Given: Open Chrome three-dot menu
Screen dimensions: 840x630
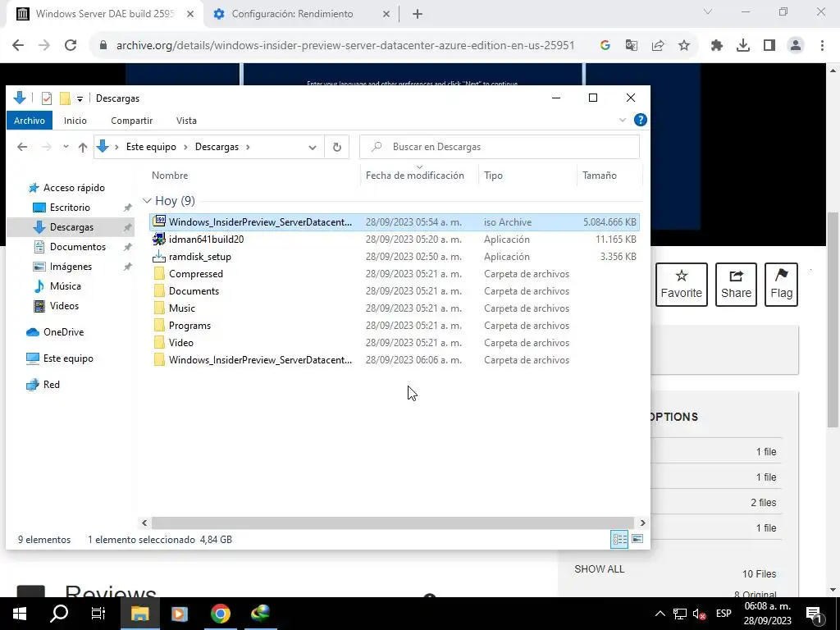Looking at the screenshot, I should pos(822,46).
